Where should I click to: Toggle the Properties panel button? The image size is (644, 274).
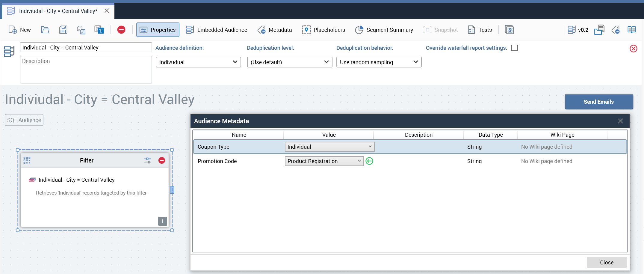pos(158,30)
